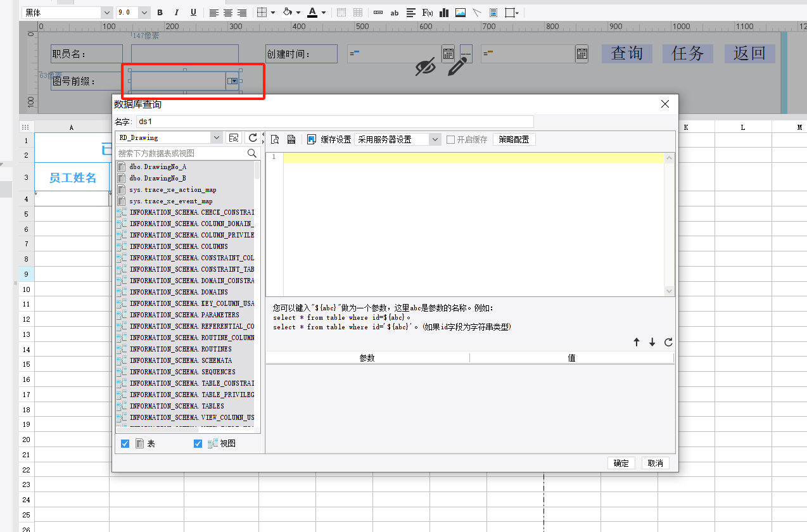Click the hidden-eye widget icon
Image resolution: width=807 pixels, height=532 pixels.
426,66
